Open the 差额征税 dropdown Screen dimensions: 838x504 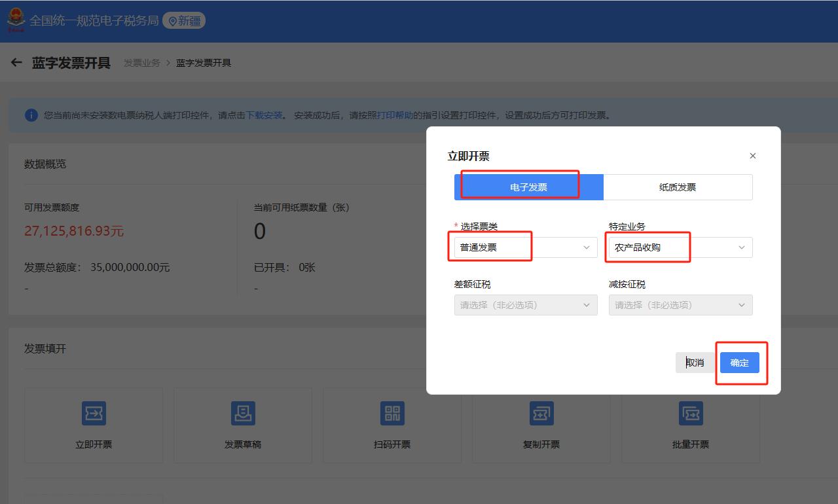click(526, 305)
